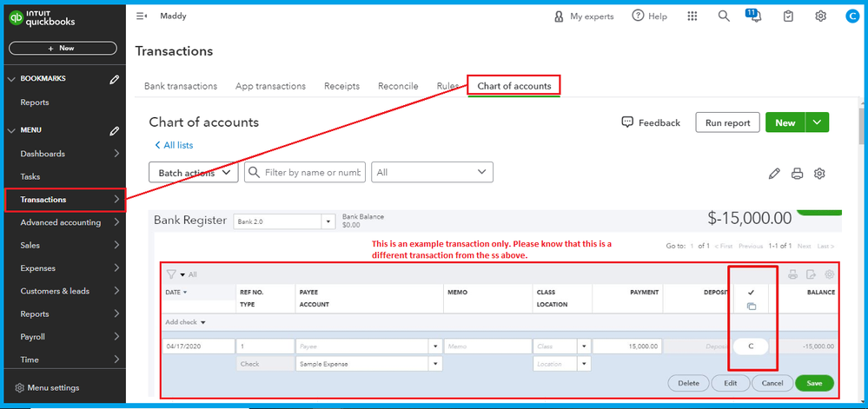Open the Help menu
Viewport: 868px width, 409px height.
tap(649, 16)
